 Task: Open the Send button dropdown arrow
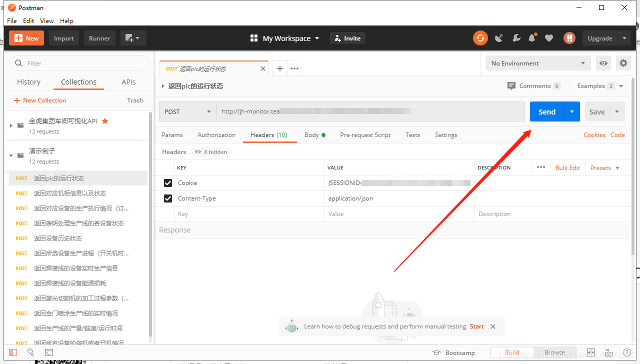pos(572,111)
